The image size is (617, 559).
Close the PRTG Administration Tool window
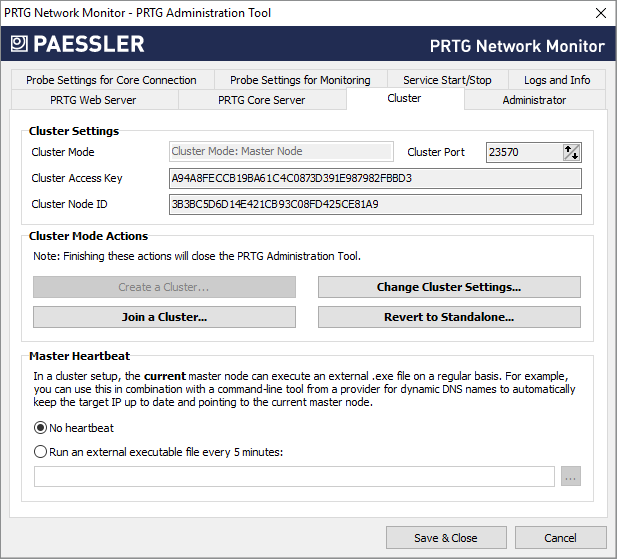tap(600, 13)
